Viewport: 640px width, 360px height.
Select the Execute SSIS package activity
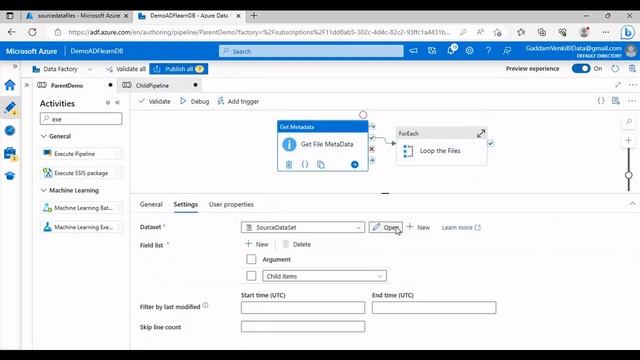(x=82, y=173)
